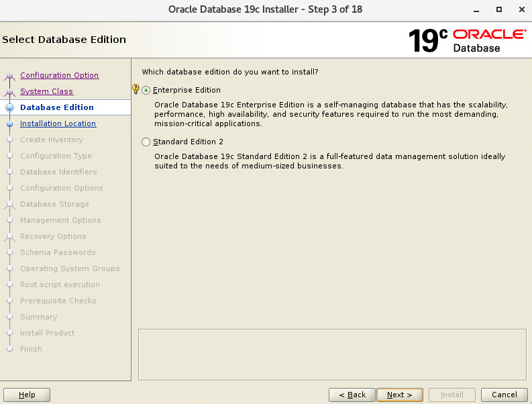Click the Schema Passwords step label

pos(58,252)
